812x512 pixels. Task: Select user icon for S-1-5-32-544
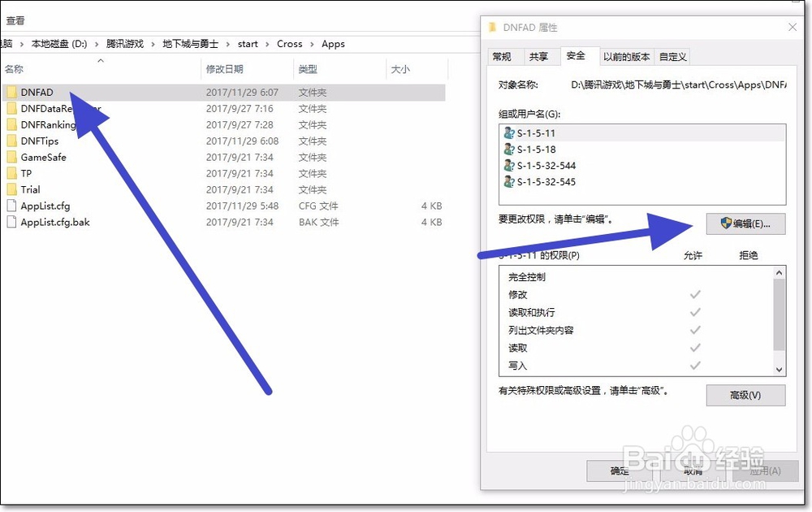pyautogui.click(x=509, y=165)
